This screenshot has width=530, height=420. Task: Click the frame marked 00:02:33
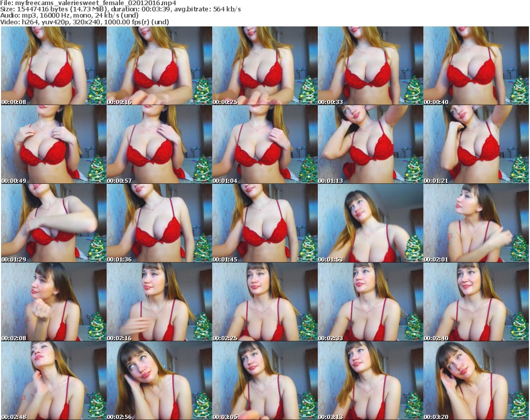(x=371, y=302)
